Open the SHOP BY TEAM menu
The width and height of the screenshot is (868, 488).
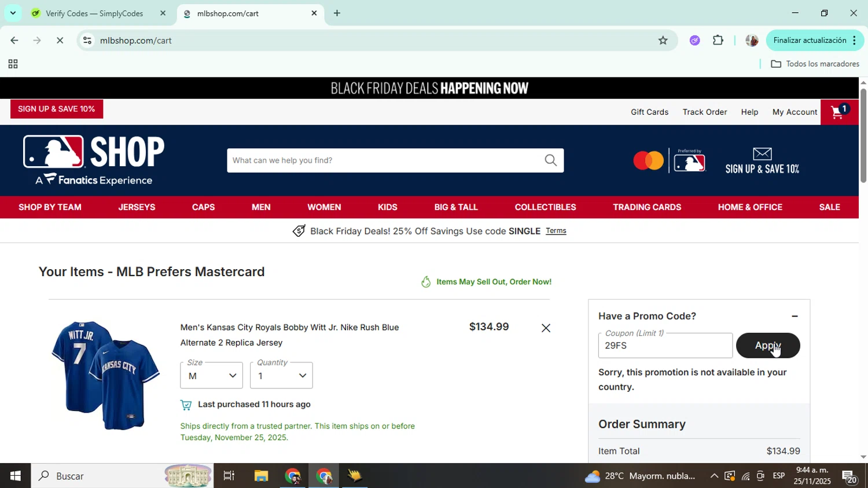point(50,207)
